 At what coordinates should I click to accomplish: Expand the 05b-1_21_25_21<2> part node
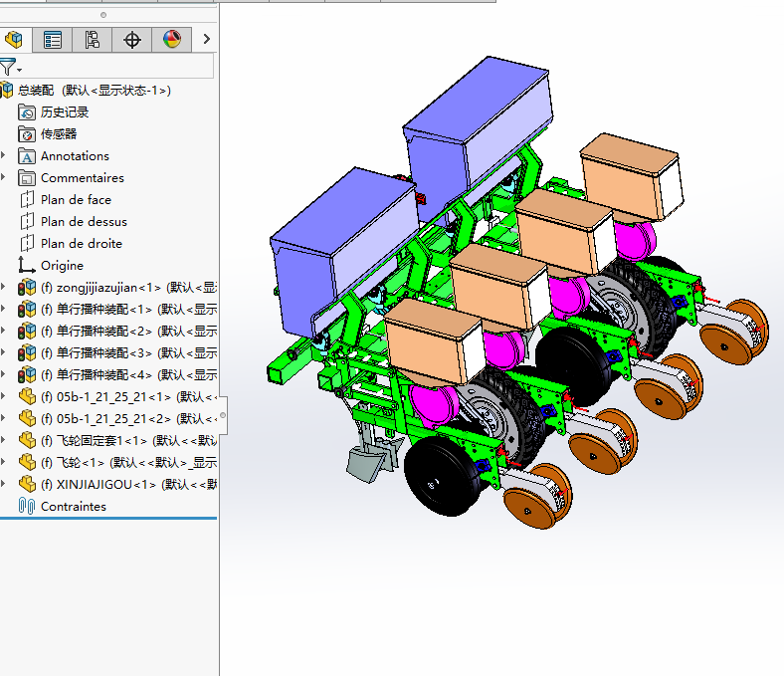pos(4,419)
